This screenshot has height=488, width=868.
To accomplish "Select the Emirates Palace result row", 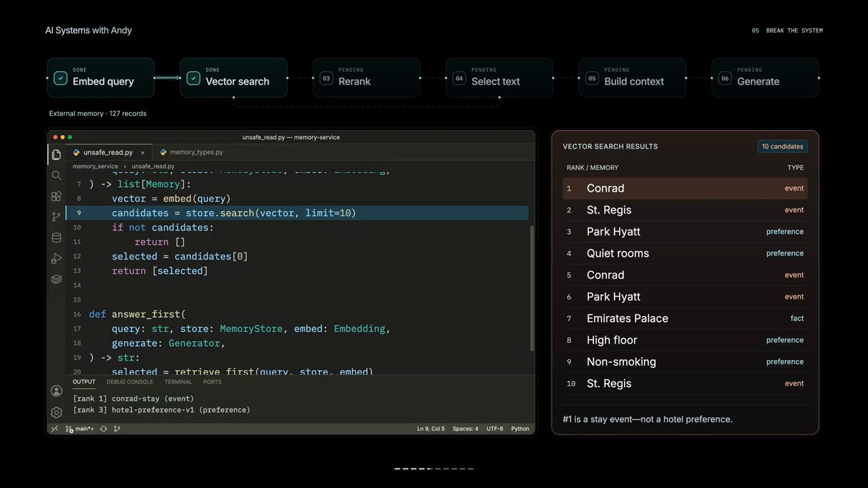I will click(x=685, y=319).
